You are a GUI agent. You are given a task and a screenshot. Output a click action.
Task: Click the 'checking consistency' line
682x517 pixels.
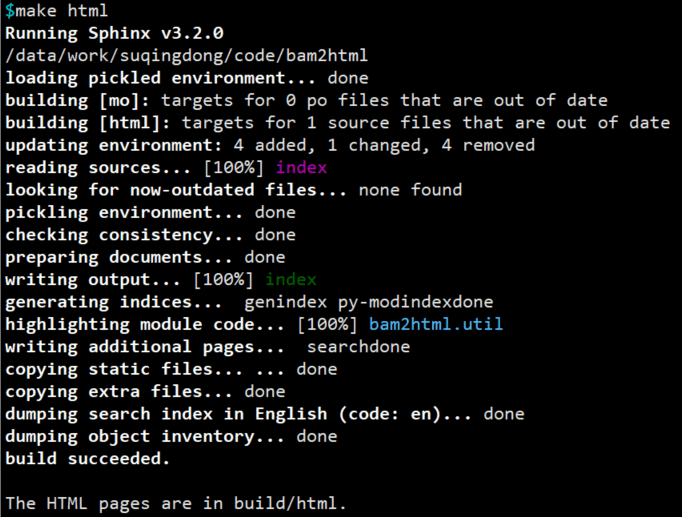150,235
